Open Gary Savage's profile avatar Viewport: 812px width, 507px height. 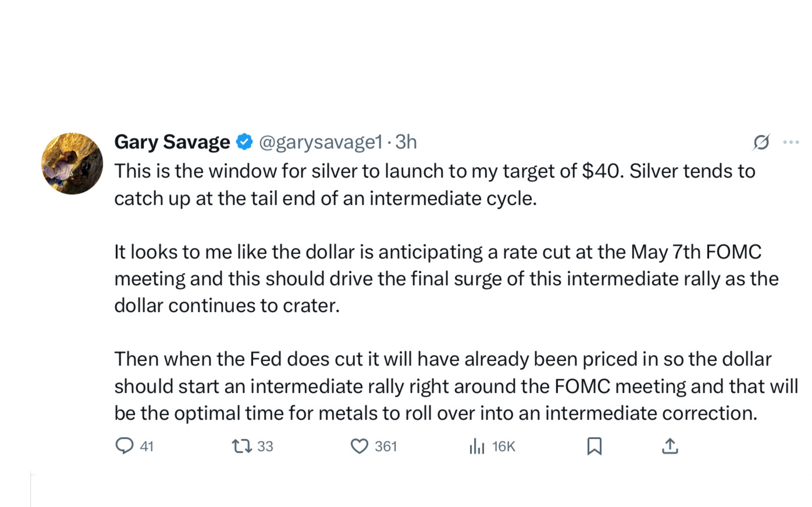tap(72, 164)
